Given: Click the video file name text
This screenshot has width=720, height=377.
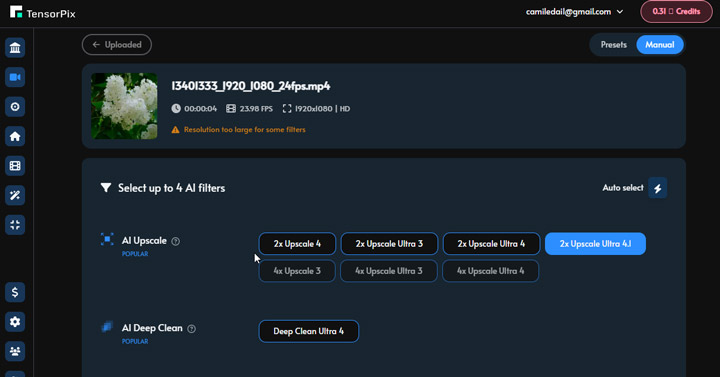Looking at the screenshot, I should click(x=251, y=86).
